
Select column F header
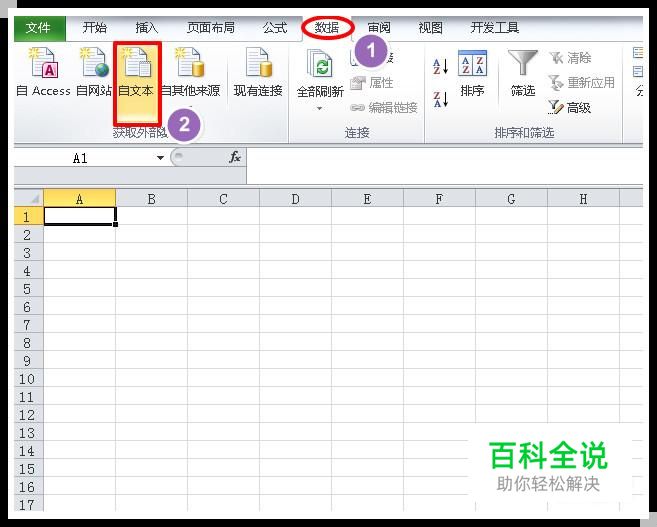(x=439, y=198)
